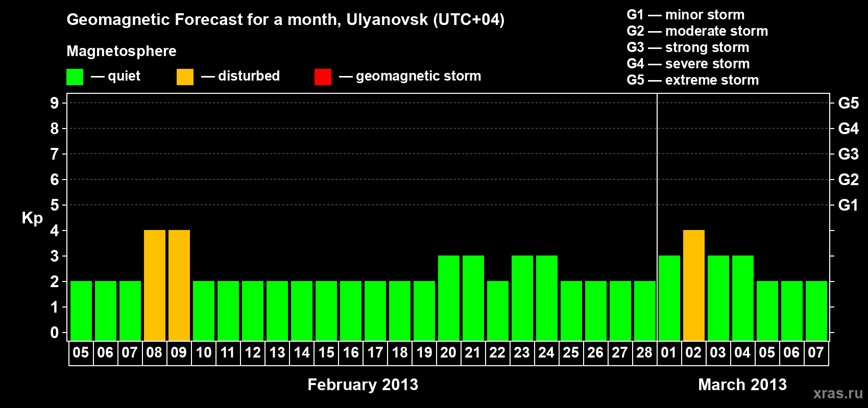Click the green quiet legend swatch
Screen dimensions: 868x408
pos(75,77)
